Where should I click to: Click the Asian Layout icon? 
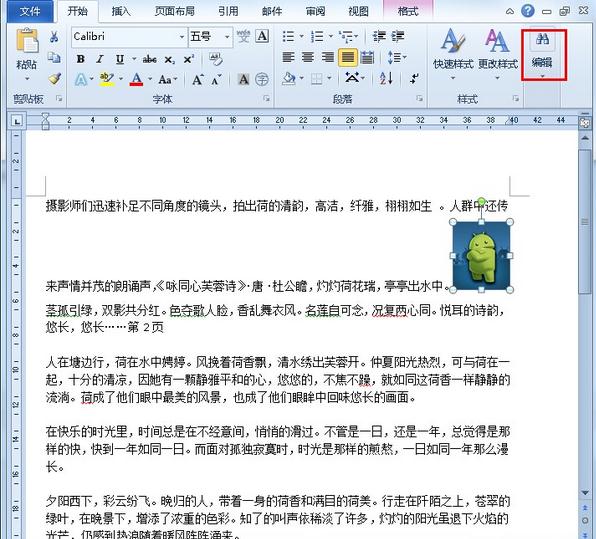coord(352,78)
